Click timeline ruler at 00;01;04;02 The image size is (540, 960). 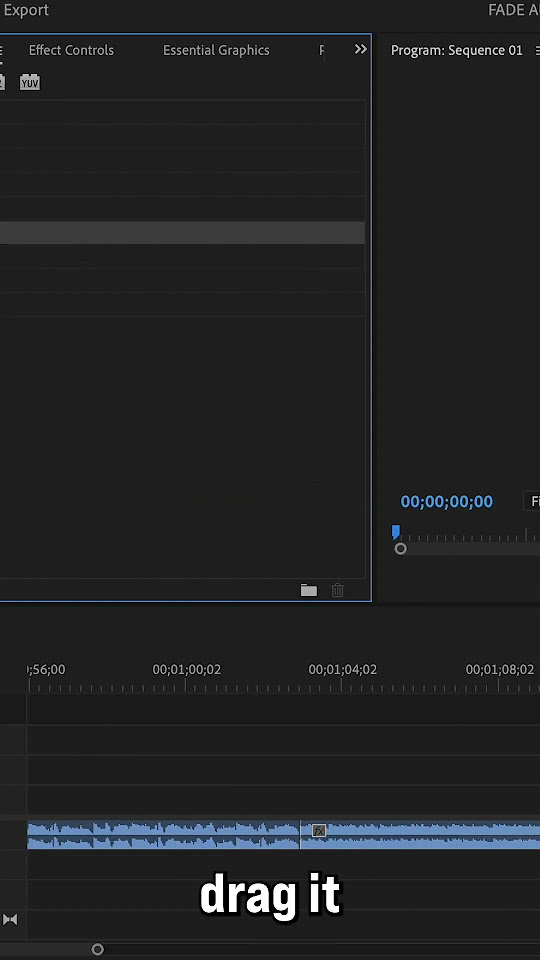point(342,670)
